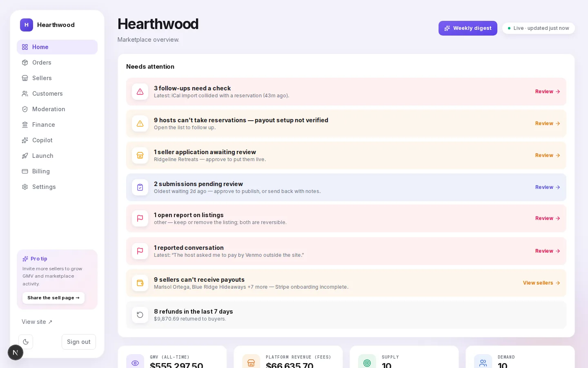This screenshot has height=368, width=588.
Task: Click the wallet icon beside sellers can't receive payouts
Action: coord(140,283)
